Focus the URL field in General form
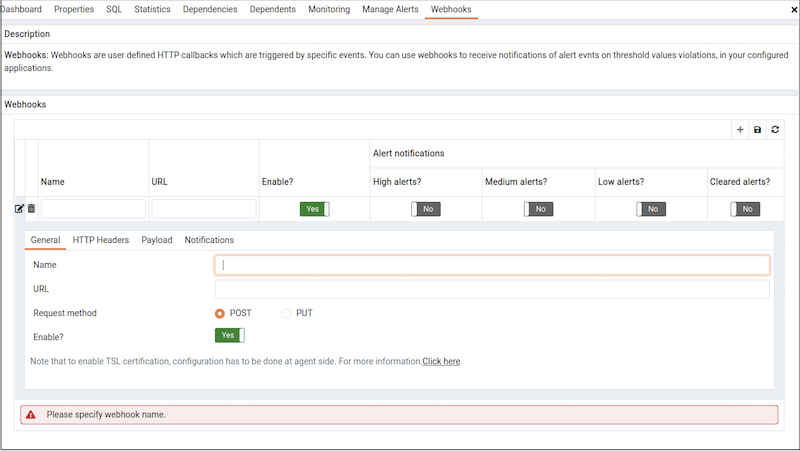 click(x=492, y=289)
